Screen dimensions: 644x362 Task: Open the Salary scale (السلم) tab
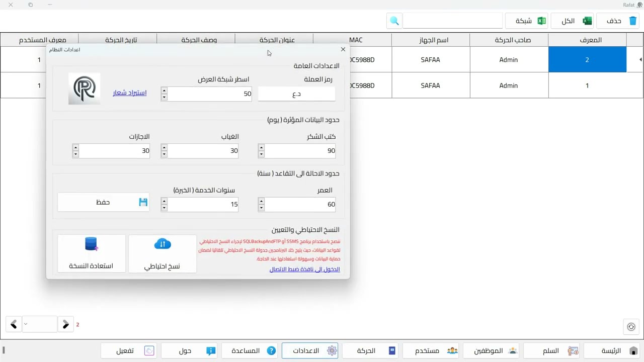click(551, 351)
